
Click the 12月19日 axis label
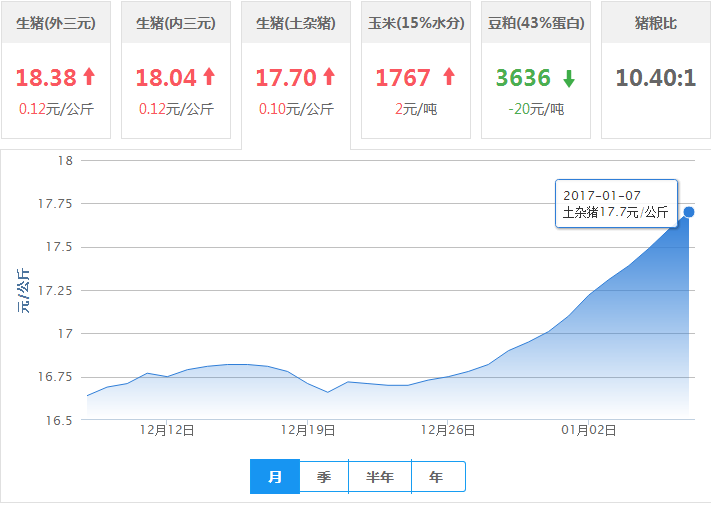307,430
